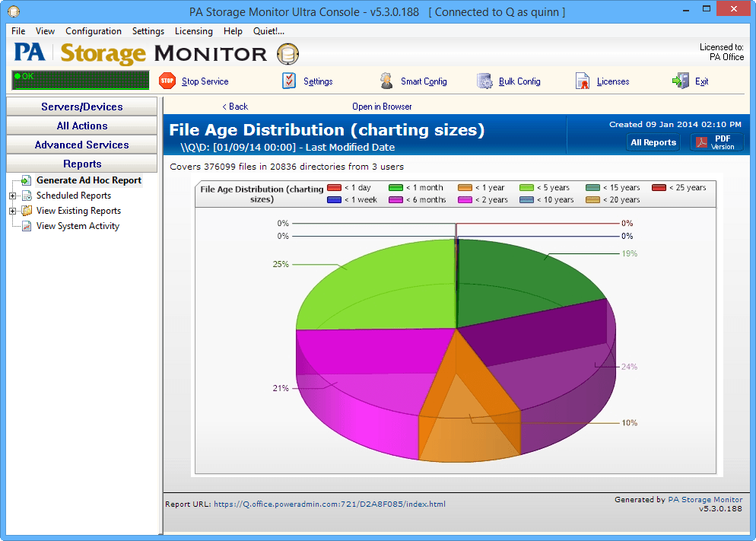Click the < 10 years legend swatch
The height and width of the screenshot is (541, 756).
pos(526,199)
